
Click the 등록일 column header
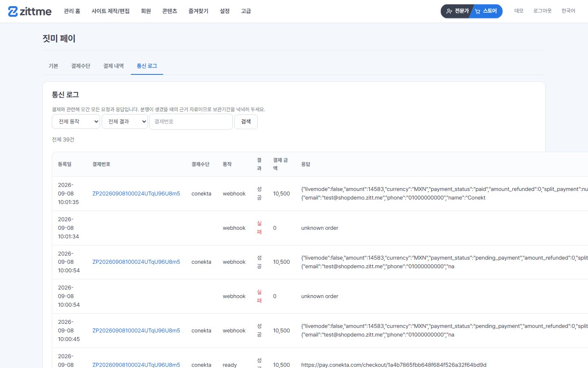point(65,164)
